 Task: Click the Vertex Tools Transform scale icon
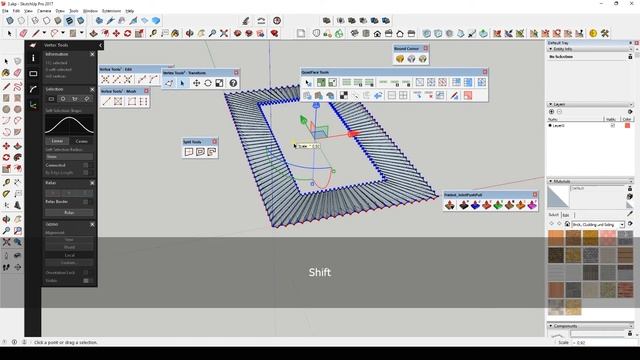tap(219, 83)
